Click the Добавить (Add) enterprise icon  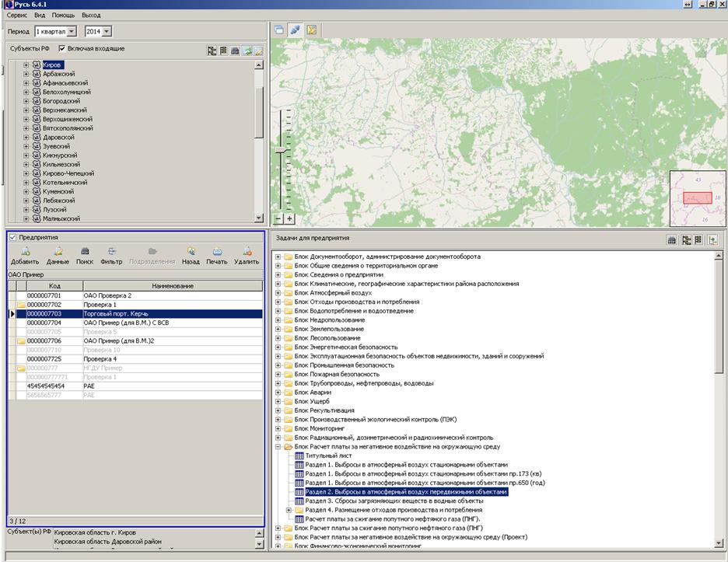(25, 252)
